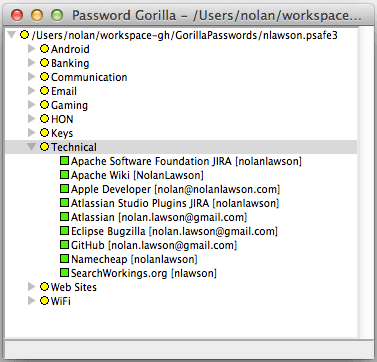Screen dimensions: 377x362
Task: Click the green entry icon for GitHub
Action: [64, 245]
